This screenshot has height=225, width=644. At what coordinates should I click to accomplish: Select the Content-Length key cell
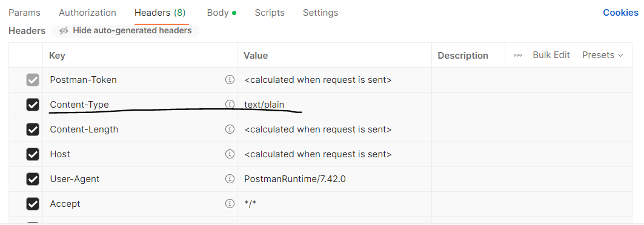140,129
